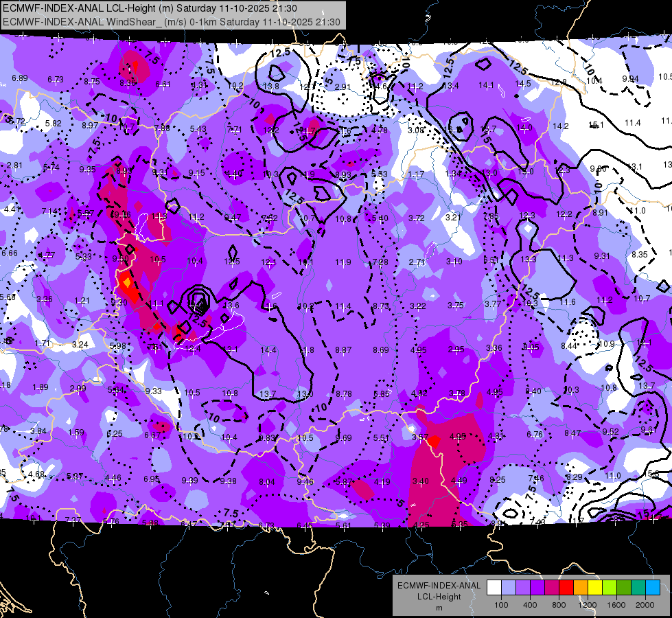This screenshot has height=618, width=672.
Task: Click the grid value 6.89
Action: (20, 78)
